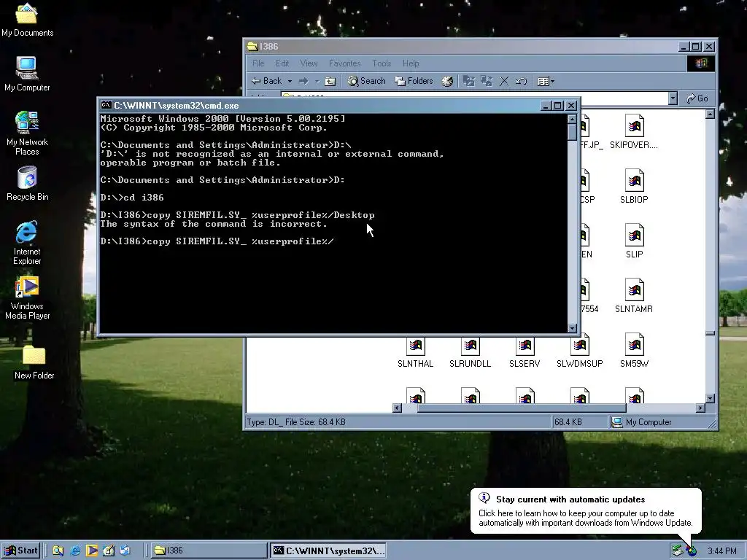Select the SLIP file icon
Viewport: 747px width, 560px height.
[634, 241]
